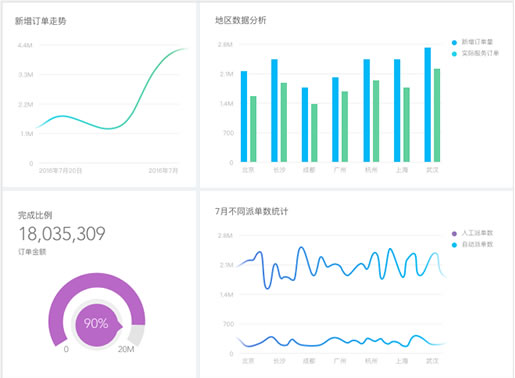Select the blue 成都 bar in bar chart
The height and width of the screenshot is (378, 515).
(305, 125)
